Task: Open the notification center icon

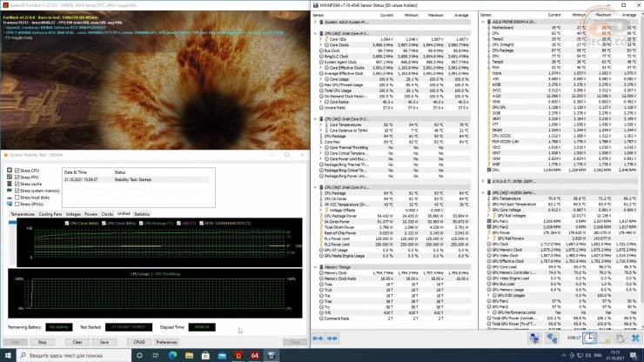Action: [634, 355]
